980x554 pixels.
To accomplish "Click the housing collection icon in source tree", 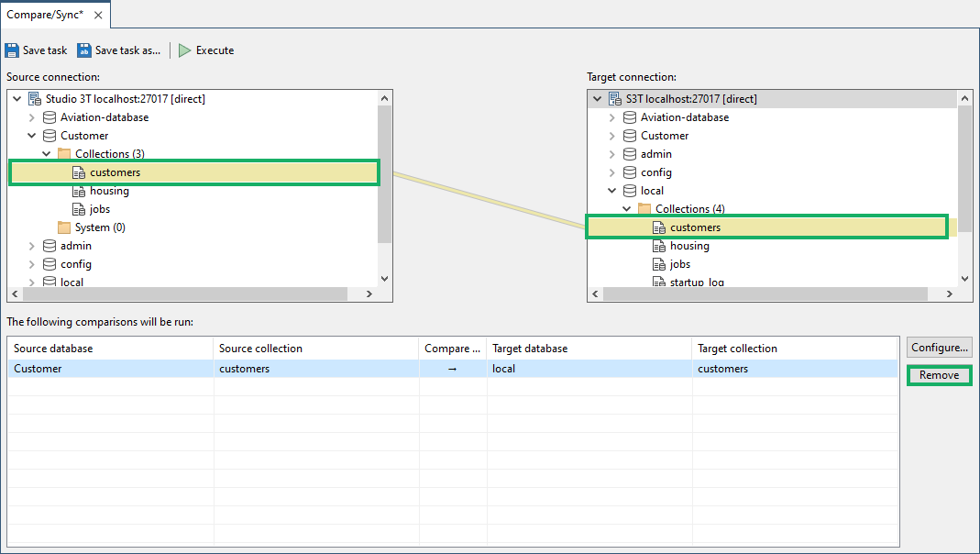I will point(79,191).
